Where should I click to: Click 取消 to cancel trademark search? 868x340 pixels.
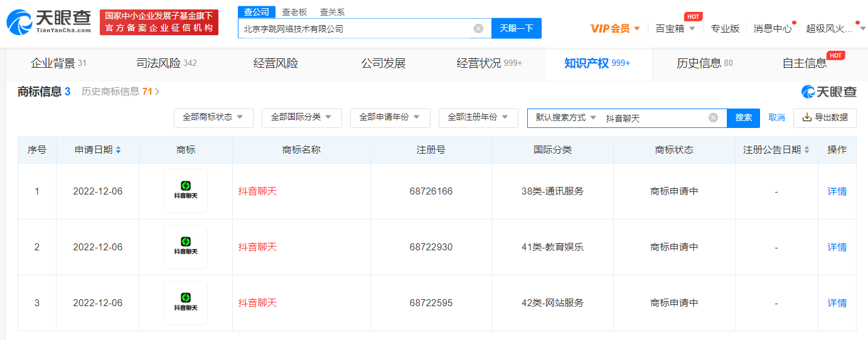(776, 118)
